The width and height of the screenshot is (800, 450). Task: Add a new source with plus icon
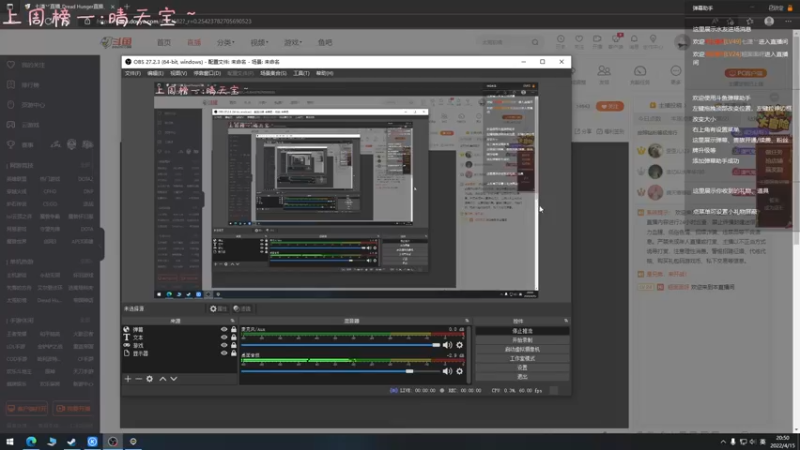(x=128, y=379)
